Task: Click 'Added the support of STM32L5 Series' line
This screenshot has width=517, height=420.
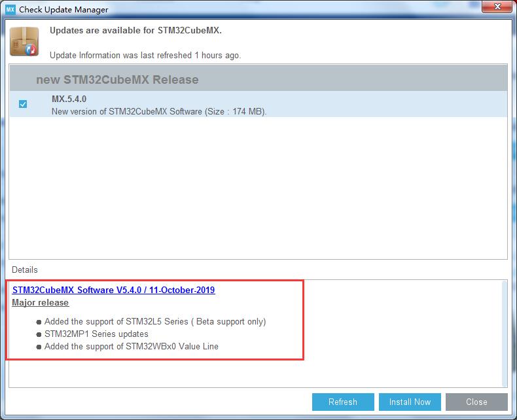Action: click(155, 321)
